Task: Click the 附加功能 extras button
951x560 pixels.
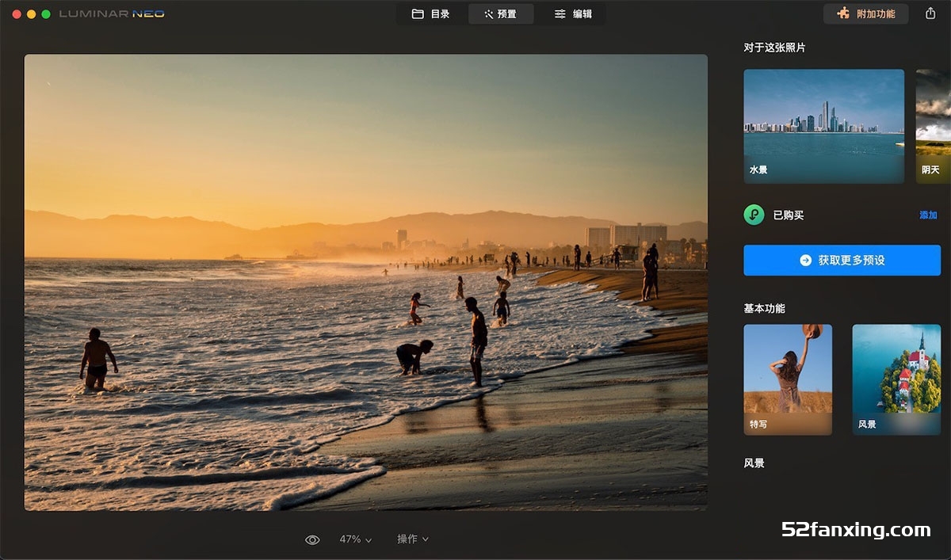Action: pyautogui.click(x=865, y=13)
